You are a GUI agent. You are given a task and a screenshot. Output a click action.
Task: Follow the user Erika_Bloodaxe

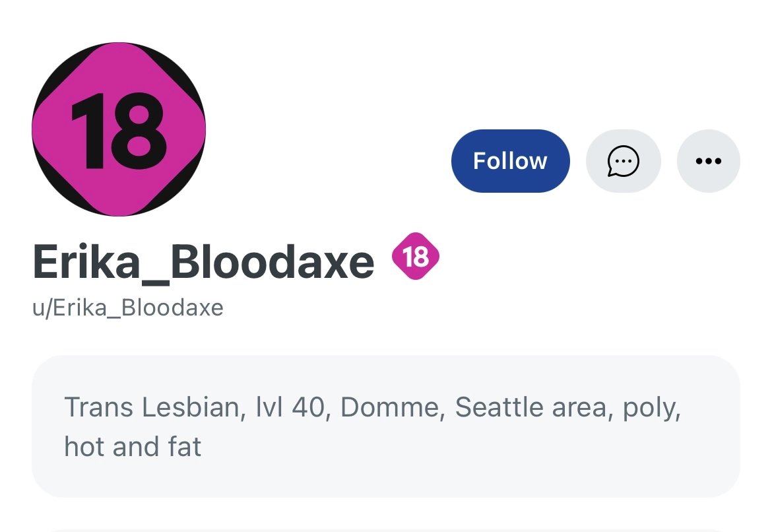(510, 161)
